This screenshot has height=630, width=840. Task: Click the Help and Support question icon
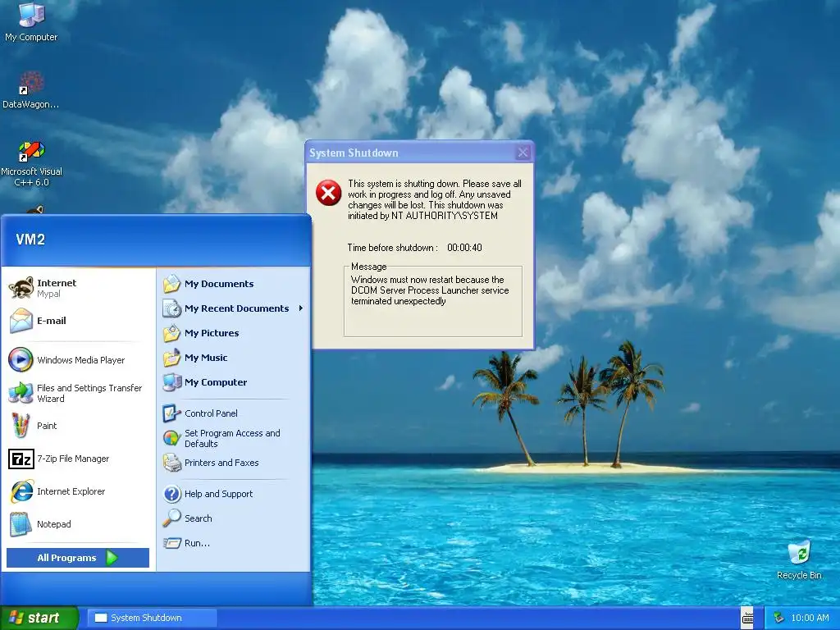172,493
